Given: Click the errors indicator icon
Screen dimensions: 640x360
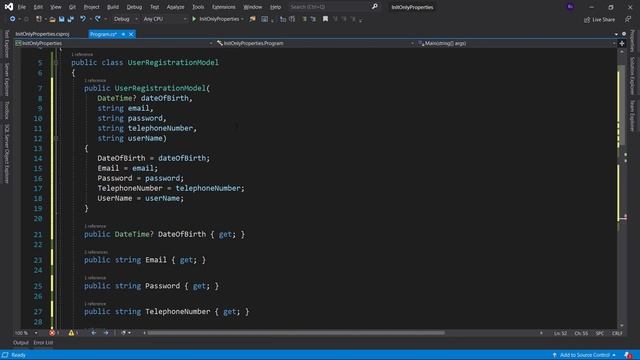Looking at the screenshot, I should point(52,333).
